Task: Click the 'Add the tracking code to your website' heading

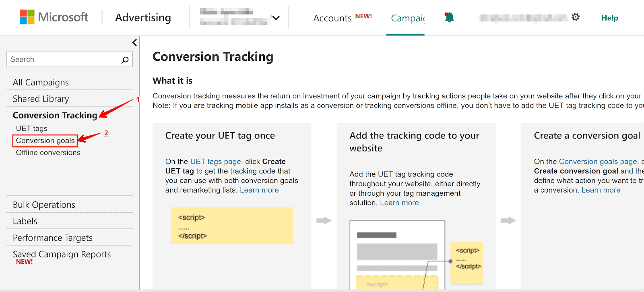Action: (x=415, y=142)
